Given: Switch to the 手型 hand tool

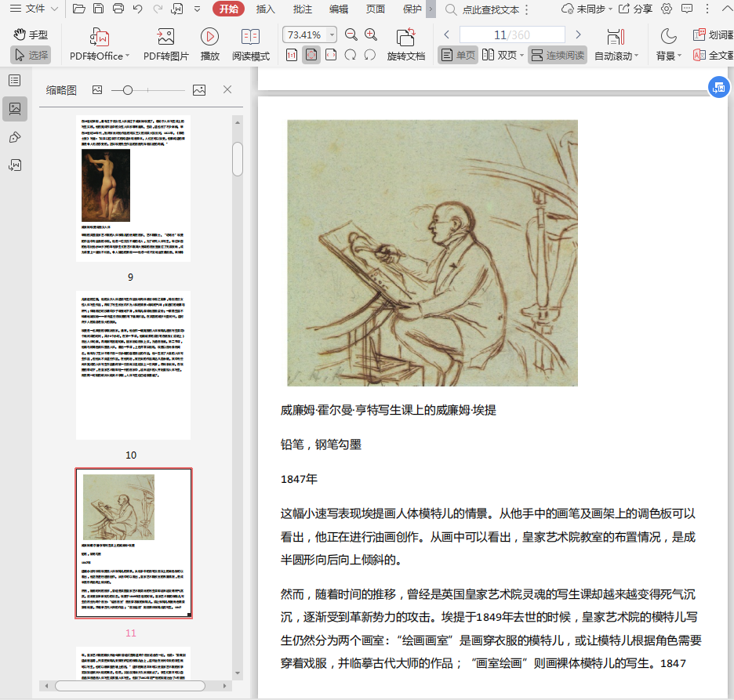Looking at the screenshot, I should point(31,34).
